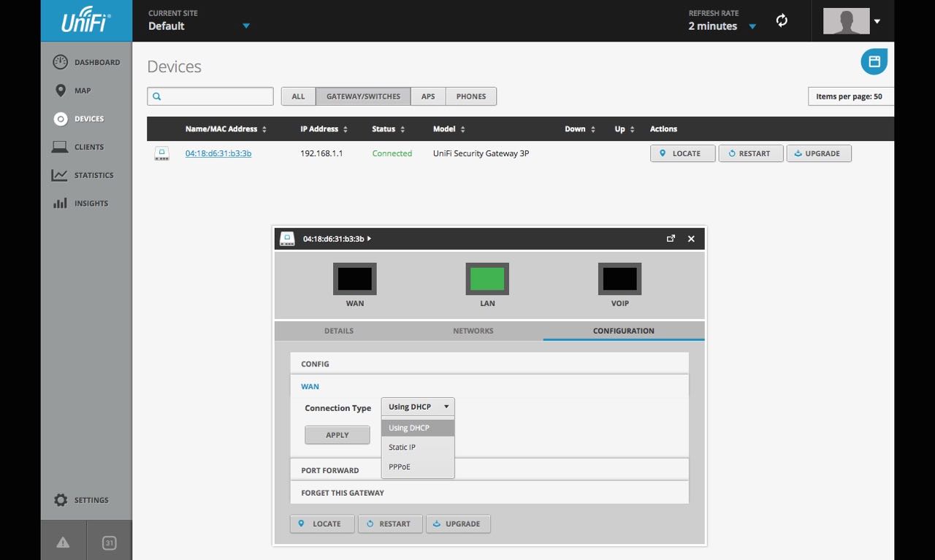Open the properties panel toggle button
The width and height of the screenshot is (935, 560).
tap(874, 62)
